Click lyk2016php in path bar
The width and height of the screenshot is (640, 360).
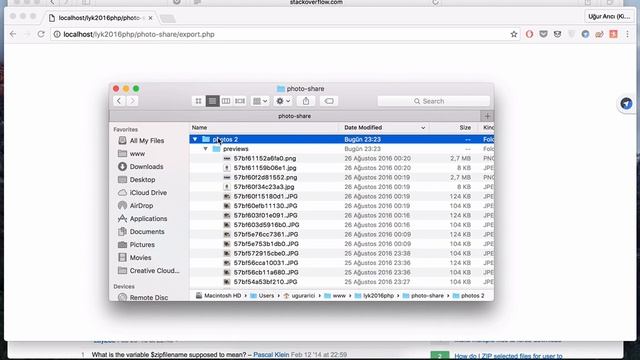pos(374,296)
